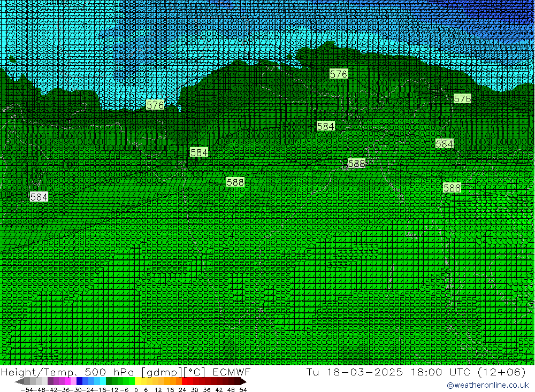Click the 588 label at far right
The width and height of the screenshot is (535, 392).
pyautogui.click(x=452, y=188)
